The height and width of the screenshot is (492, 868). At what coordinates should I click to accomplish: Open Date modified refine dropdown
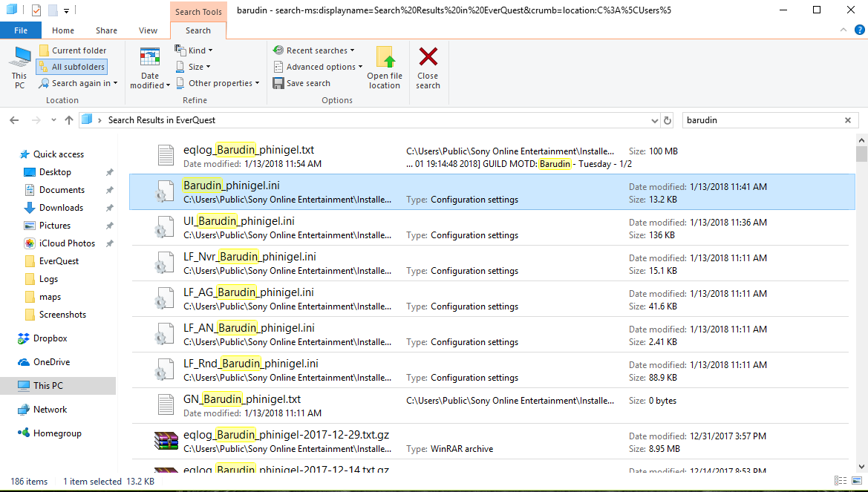pos(149,68)
